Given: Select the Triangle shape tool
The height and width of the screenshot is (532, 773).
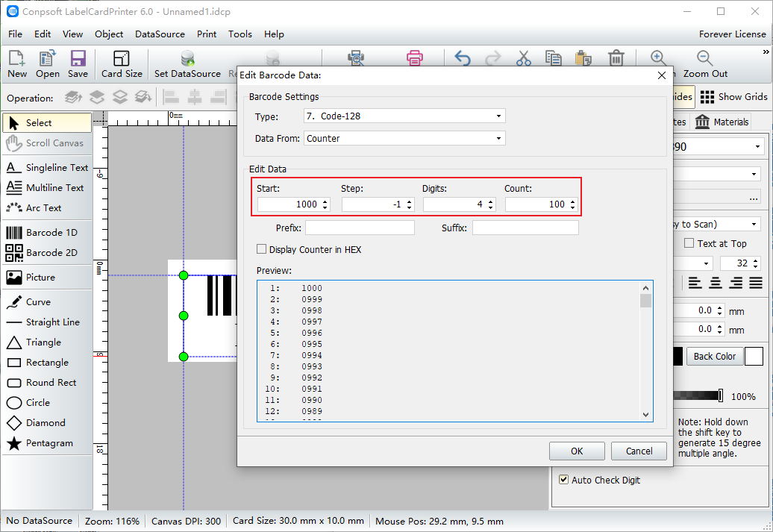Looking at the screenshot, I should coord(47,342).
